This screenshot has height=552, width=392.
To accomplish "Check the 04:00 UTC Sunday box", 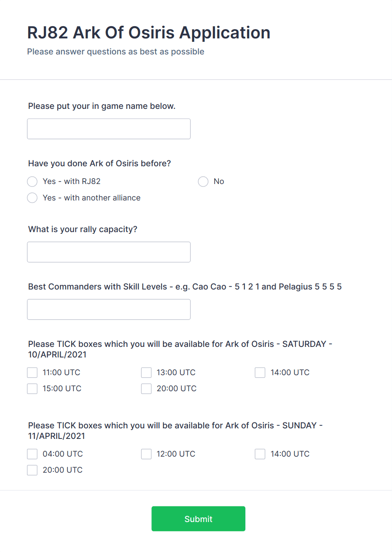I will (x=32, y=454).
